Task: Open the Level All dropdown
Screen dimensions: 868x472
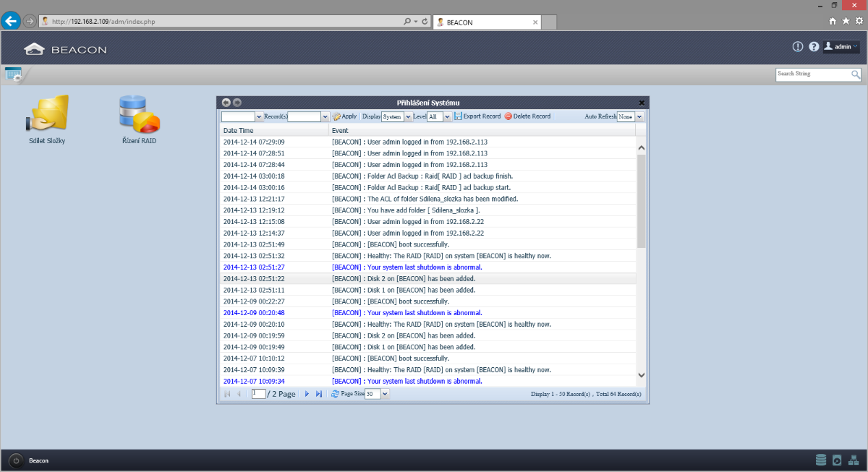Action: click(447, 116)
